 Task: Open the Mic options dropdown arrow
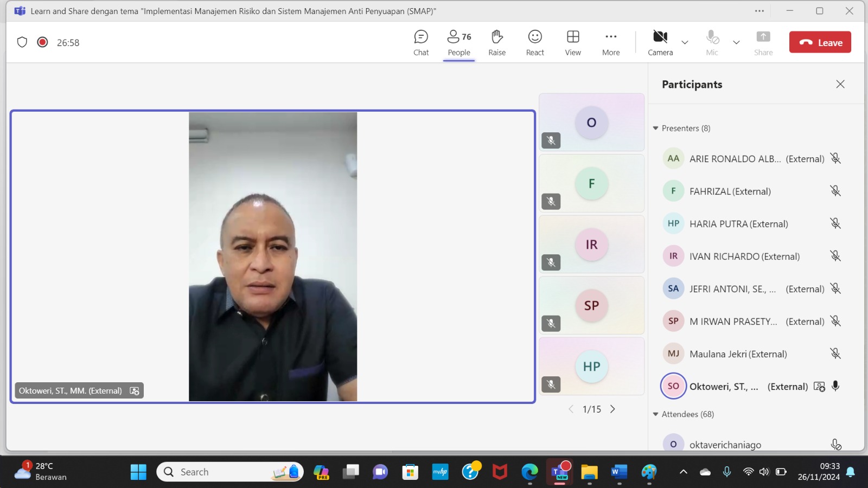pos(736,42)
